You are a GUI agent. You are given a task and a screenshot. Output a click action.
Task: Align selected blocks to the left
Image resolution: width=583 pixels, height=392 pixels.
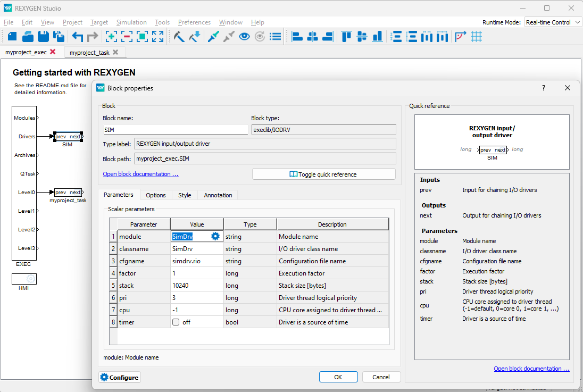pyautogui.click(x=297, y=37)
